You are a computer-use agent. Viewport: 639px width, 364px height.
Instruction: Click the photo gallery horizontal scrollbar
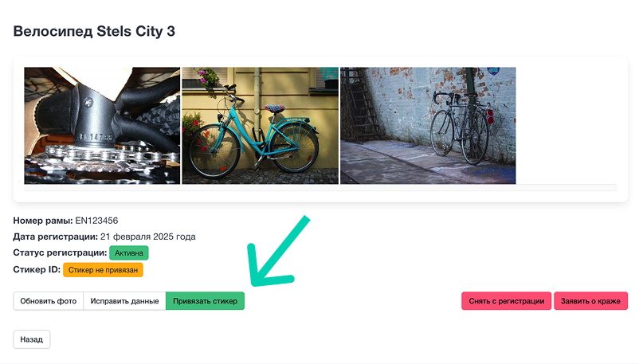point(320,188)
